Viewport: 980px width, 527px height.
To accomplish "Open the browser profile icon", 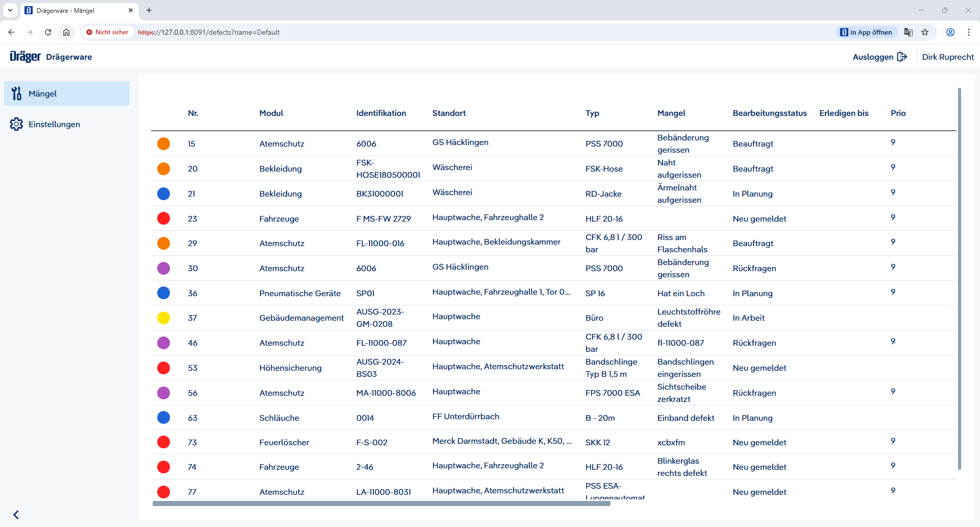I will (x=950, y=32).
